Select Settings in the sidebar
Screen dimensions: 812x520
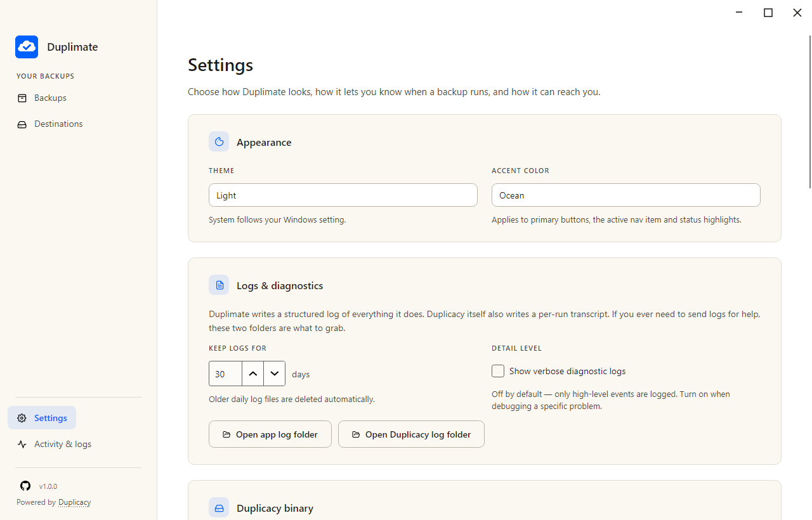click(42, 418)
